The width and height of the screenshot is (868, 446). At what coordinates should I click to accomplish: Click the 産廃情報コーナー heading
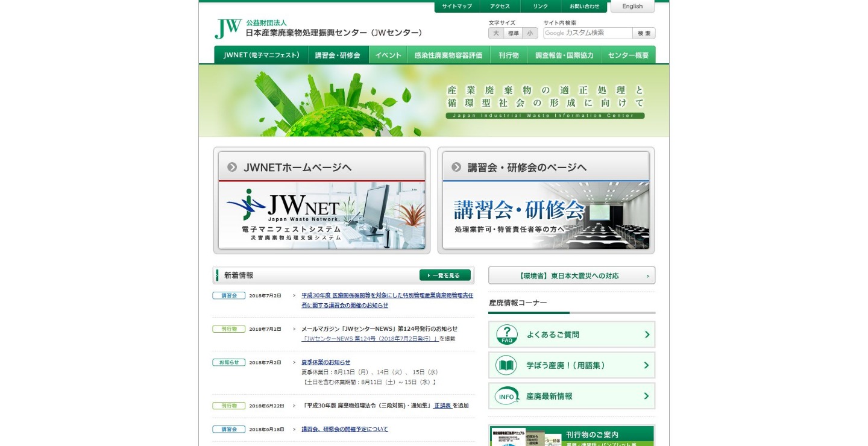pyautogui.click(x=518, y=303)
